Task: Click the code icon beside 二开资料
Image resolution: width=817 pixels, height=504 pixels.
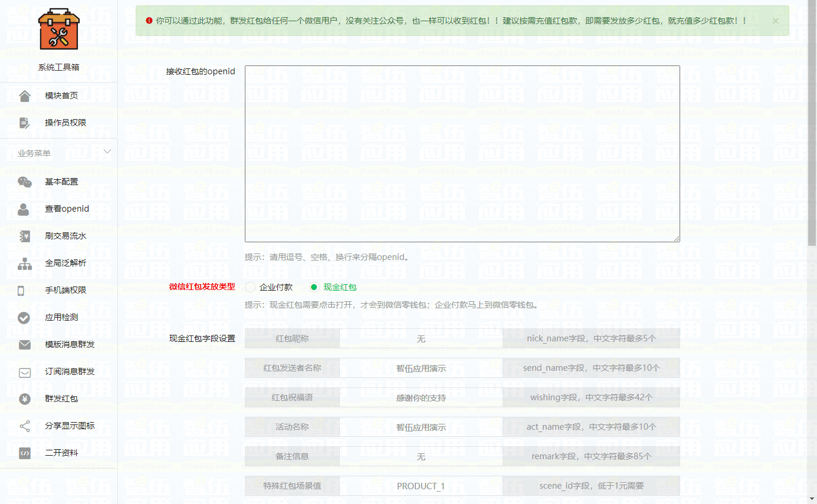Action: [24, 453]
